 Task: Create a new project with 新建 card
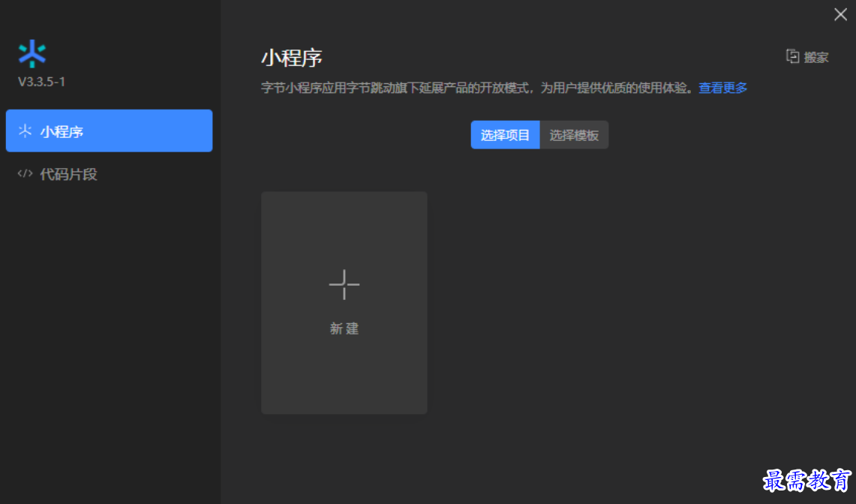(344, 302)
